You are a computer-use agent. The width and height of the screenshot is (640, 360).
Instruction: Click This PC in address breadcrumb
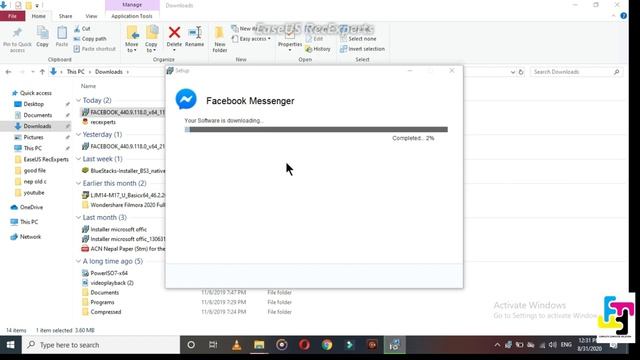pyautogui.click(x=76, y=72)
